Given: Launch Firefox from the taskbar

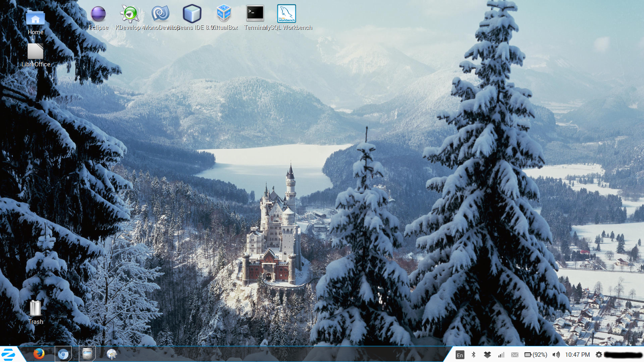Looking at the screenshot, I should click(x=39, y=354).
